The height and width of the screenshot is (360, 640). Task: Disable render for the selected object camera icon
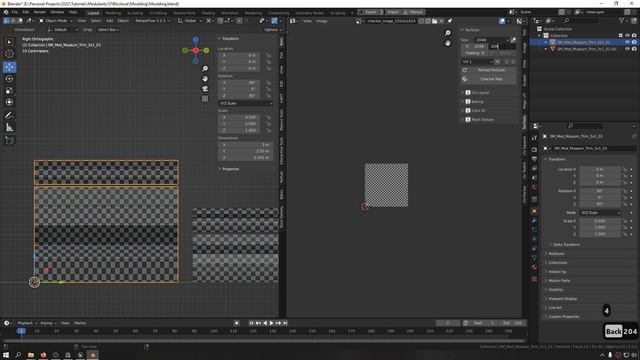click(x=634, y=42)
